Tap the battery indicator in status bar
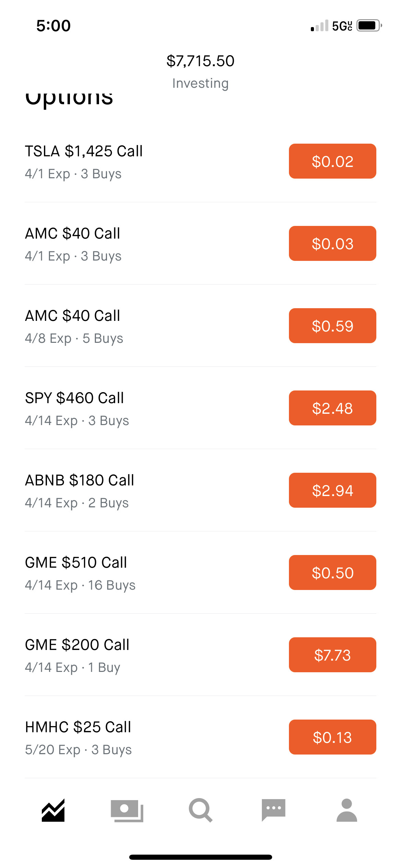The height and width of the screenshot is (868, 401). [x=369, y=26]
